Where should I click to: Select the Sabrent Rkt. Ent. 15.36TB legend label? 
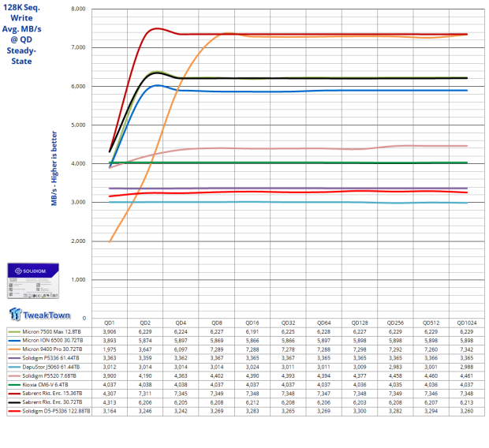tap(52, 394)
